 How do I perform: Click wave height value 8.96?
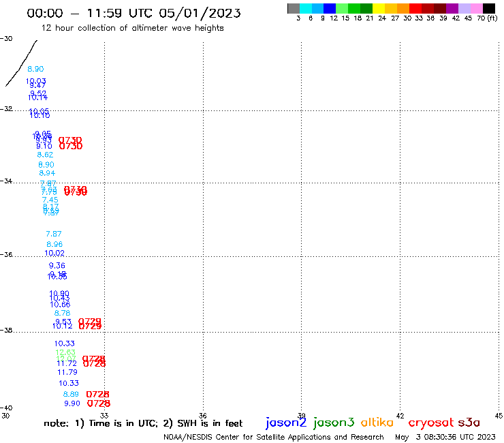coord(54,244)
